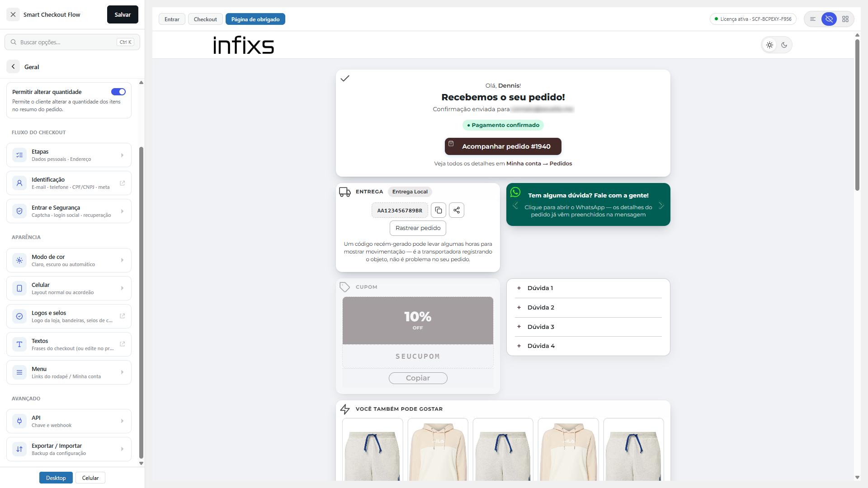Open the Etapas settings row

tap(69, 155)
